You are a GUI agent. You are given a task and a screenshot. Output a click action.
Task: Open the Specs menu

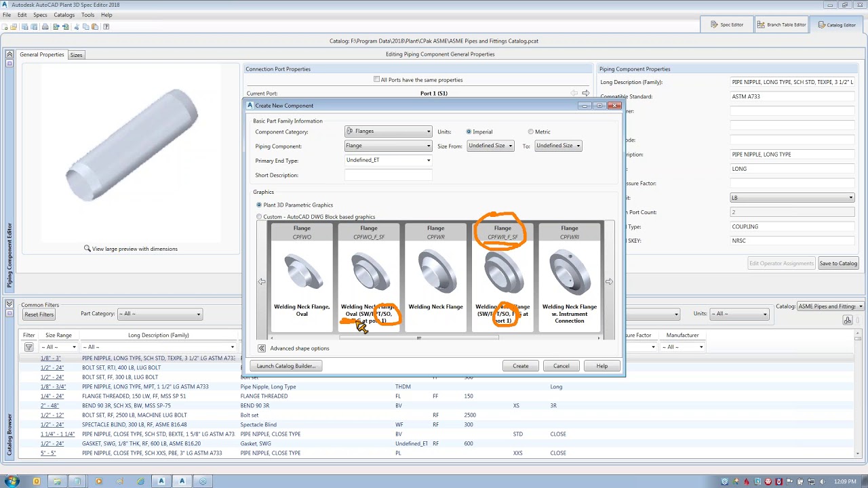tap(40, 15)
